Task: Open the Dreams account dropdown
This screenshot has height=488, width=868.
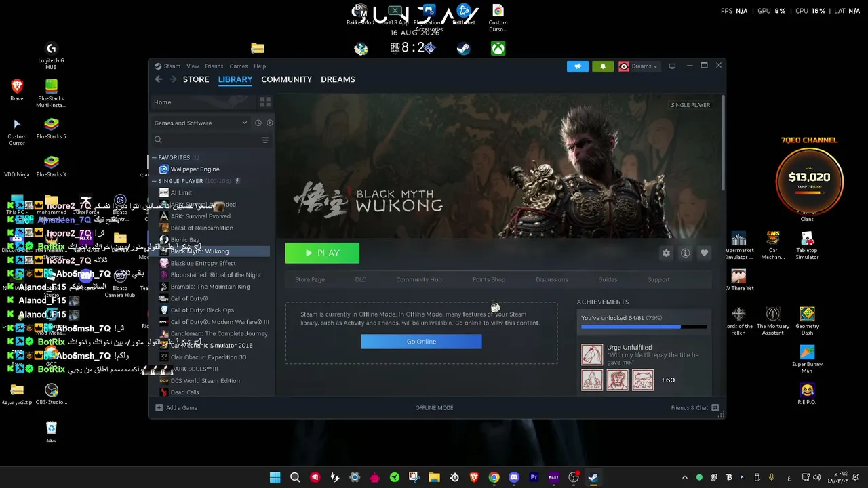Action: 638,66
